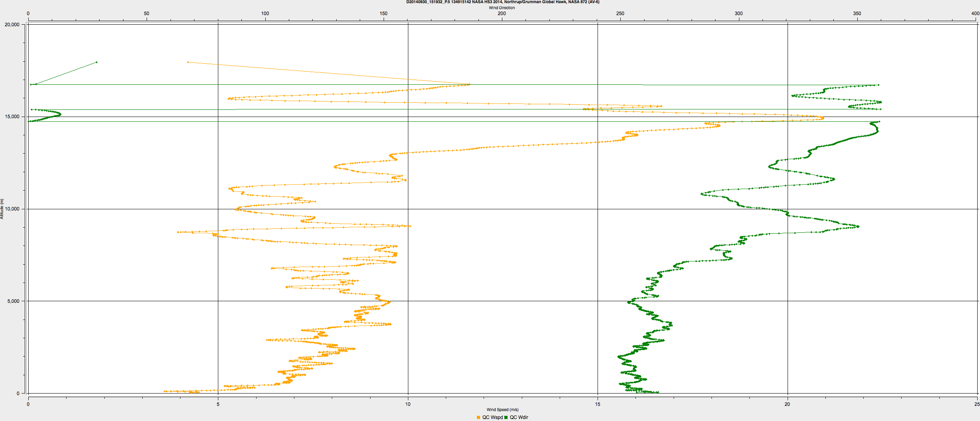Click the 400 tick on Wind Direction axis
Screen dimensions: 980x421
(975, 14)
